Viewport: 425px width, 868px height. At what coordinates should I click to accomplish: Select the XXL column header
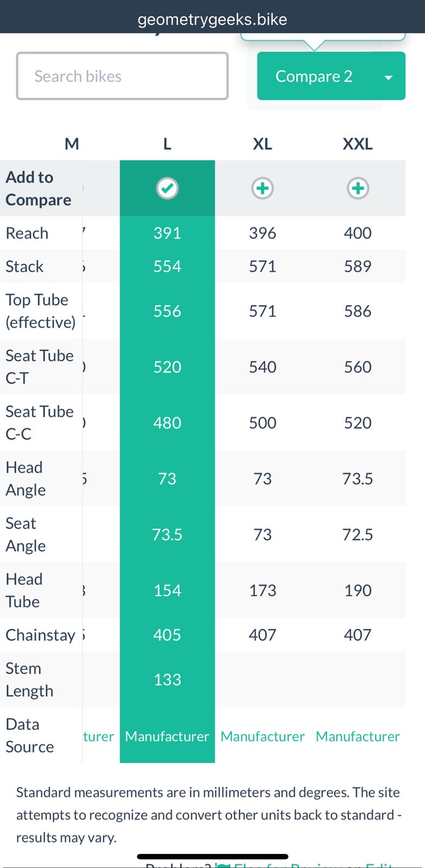[x=358, y=144]
